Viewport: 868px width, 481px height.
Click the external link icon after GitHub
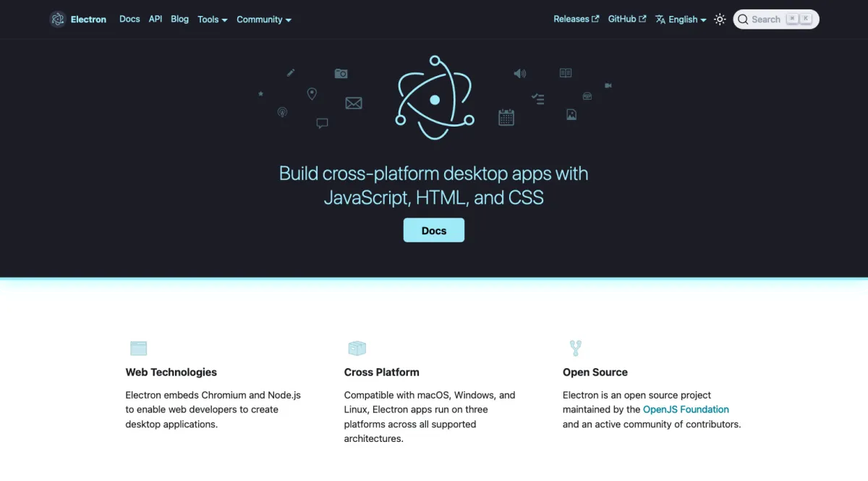[x=642, y=19]
